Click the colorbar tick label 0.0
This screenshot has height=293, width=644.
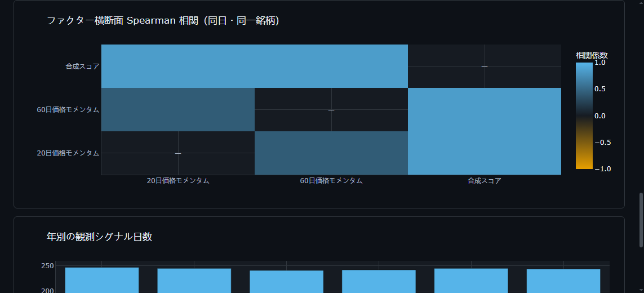pos(600,116)
